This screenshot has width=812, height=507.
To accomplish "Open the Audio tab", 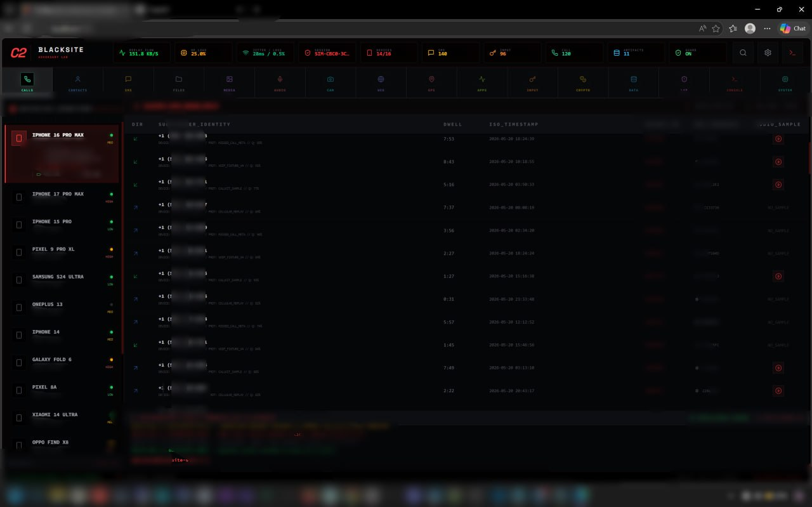I will pyautogui.click(x=280, y=81).
